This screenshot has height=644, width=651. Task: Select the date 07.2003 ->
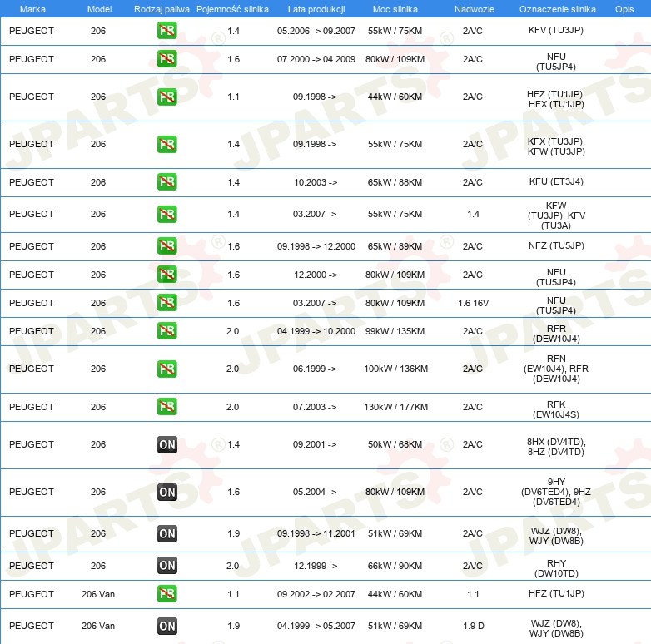pos(315,407)
